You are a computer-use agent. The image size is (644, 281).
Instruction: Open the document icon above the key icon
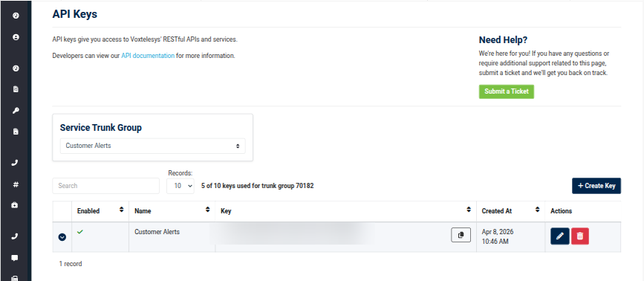[x=16, y=89]
